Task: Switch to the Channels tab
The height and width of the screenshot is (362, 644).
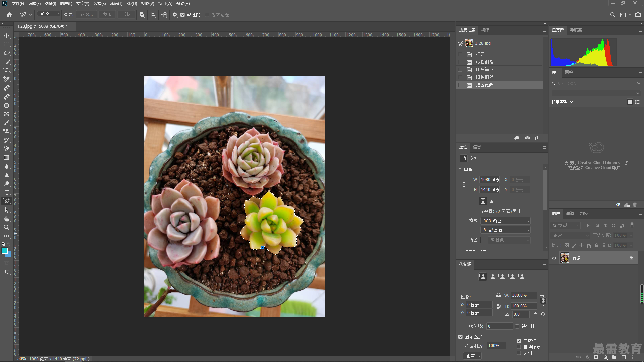Action: pyautogui.click(x=570, y=214)
